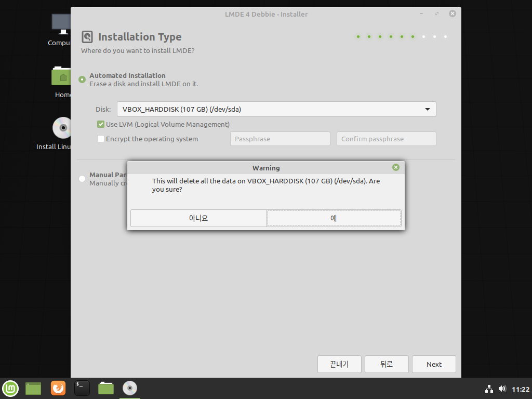Screen dimensions: 532x399
Task: Open the Computer desktop icon
Action: pos(60,30)
